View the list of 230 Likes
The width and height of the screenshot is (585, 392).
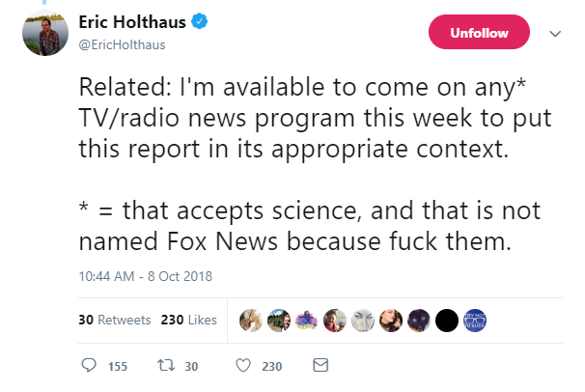pyautogui.click(x=188, y=321)
